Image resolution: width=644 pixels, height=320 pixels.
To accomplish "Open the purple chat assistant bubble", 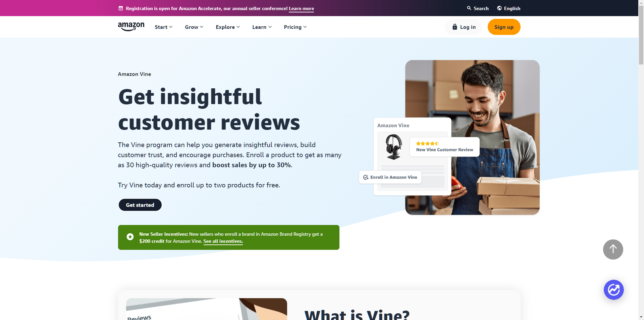I will coord(613,289).
